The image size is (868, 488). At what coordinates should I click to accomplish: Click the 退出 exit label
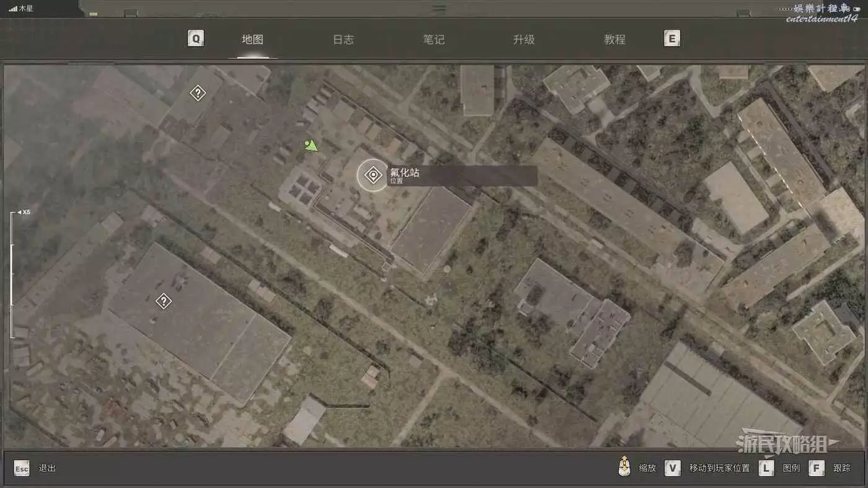coord(47,468)
